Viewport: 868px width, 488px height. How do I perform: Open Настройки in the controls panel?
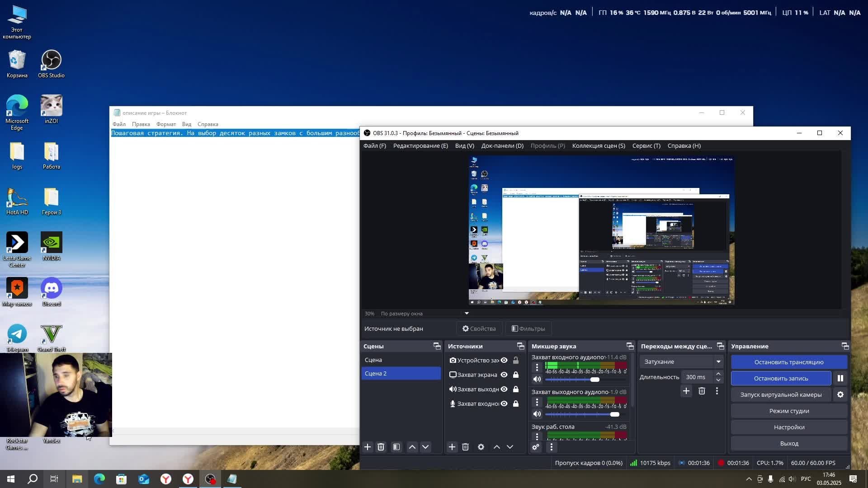788,427
